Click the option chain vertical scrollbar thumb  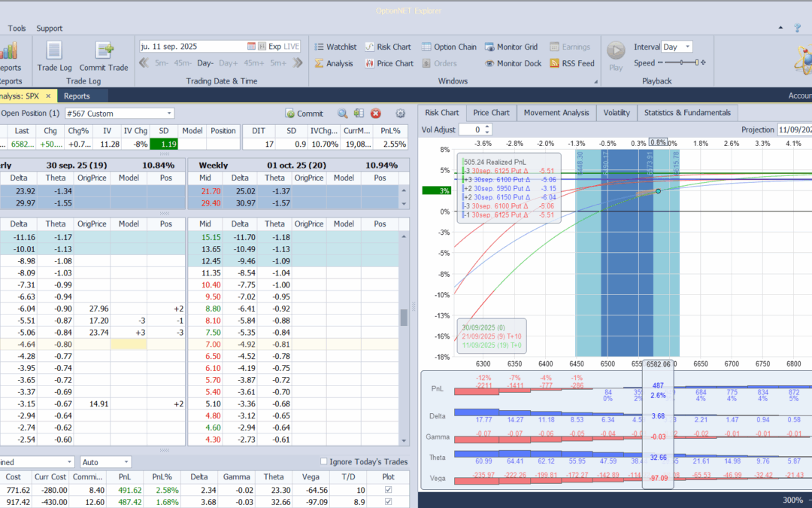click(x=404, y=318)
